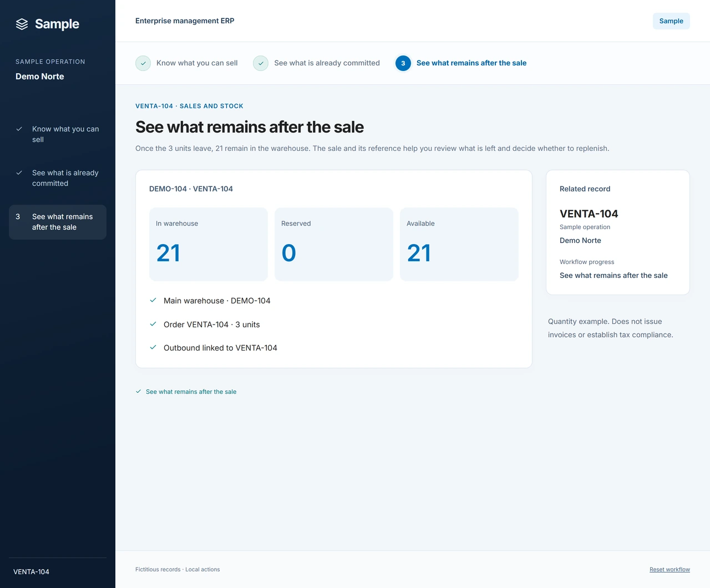
Task: Click the checkmark beside sidebar 'See what is already committed'
Action: (19, 173)
